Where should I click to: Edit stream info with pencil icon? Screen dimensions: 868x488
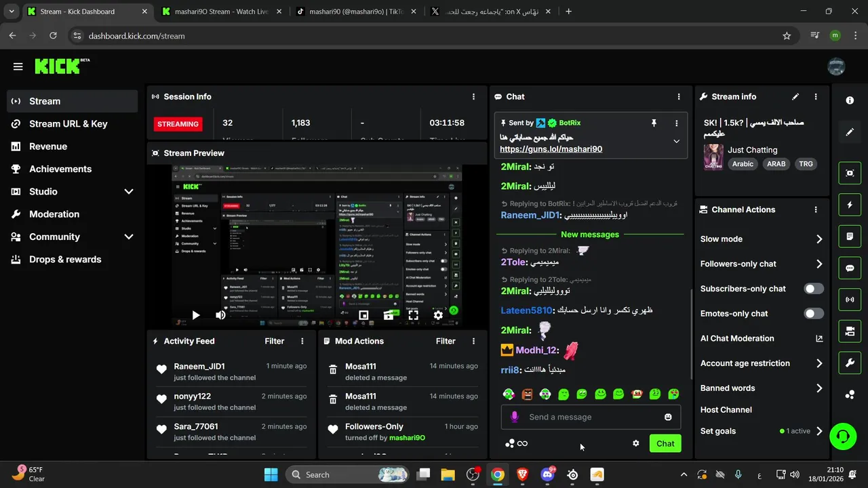coord(795,97)
